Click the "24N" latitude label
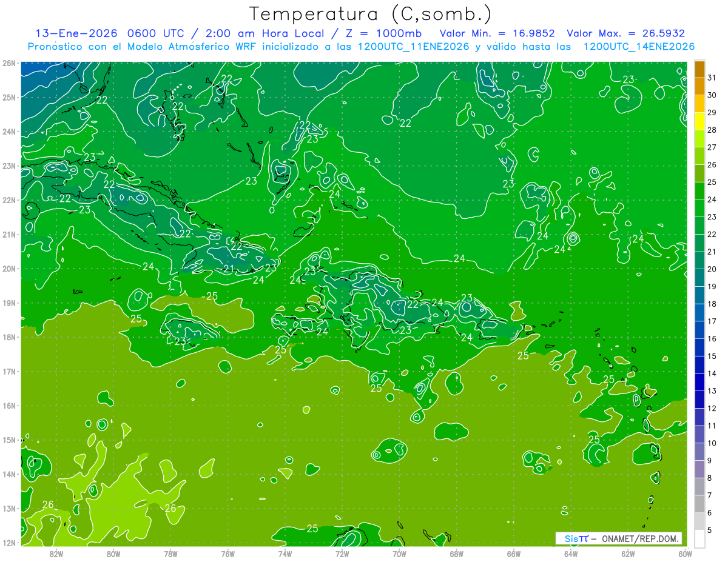The width and height of the screenshot is (728, 562). tap(8, 132)
